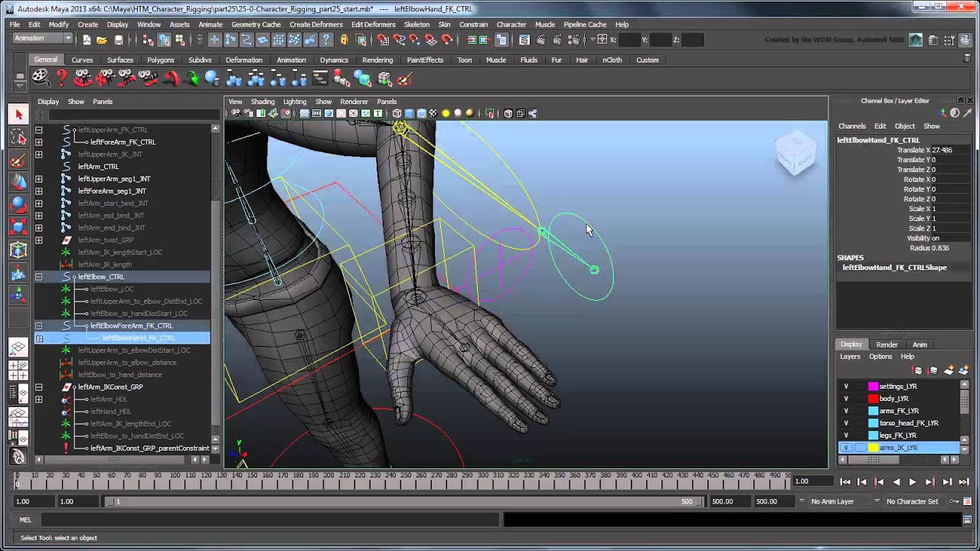Expand the leftArm_HDL node
This screenshot has height=551, width=980.
pyautogui.click(x=38, y=399)
